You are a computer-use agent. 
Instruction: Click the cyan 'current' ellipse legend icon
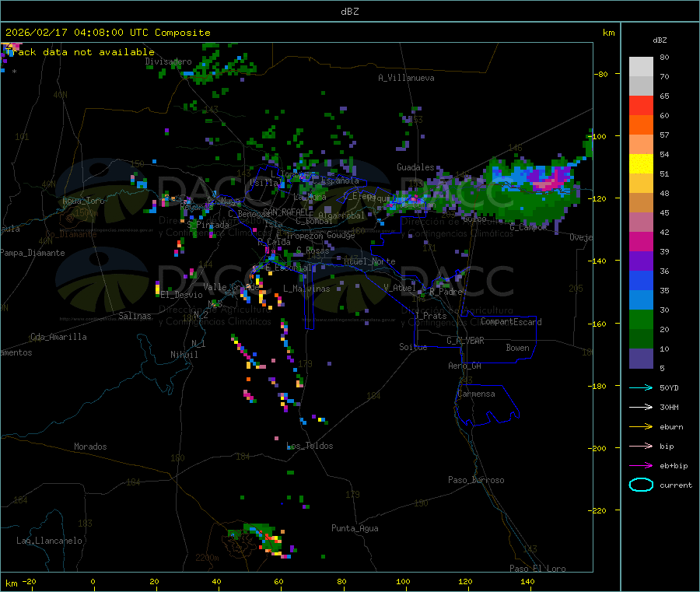click(x=641, y=485)
